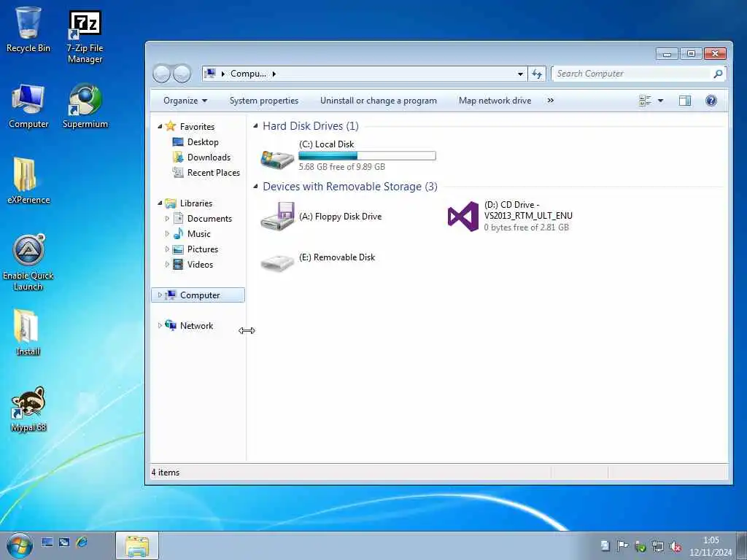Collapse Devices with Removable Storage group

point(256,187)
